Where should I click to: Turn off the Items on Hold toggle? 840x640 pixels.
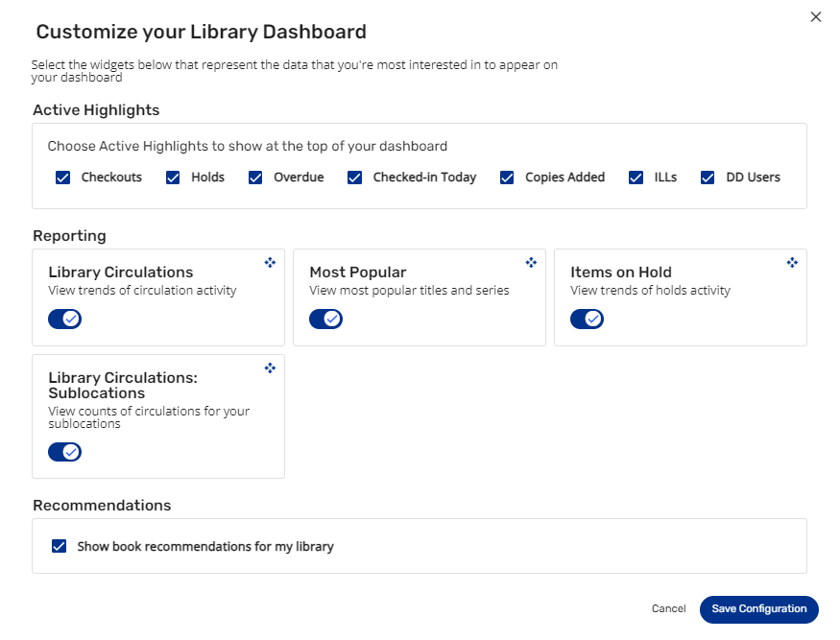click(x=587, y=320)
